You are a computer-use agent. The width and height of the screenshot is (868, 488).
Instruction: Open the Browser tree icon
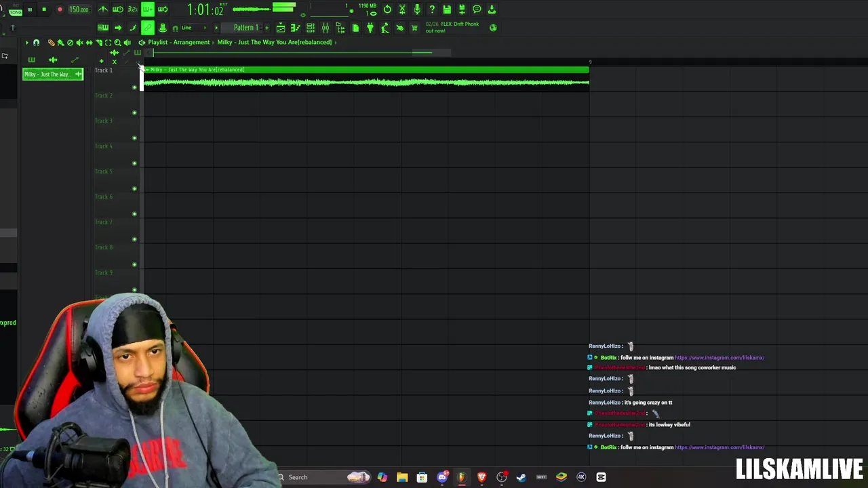click(340, 28)
